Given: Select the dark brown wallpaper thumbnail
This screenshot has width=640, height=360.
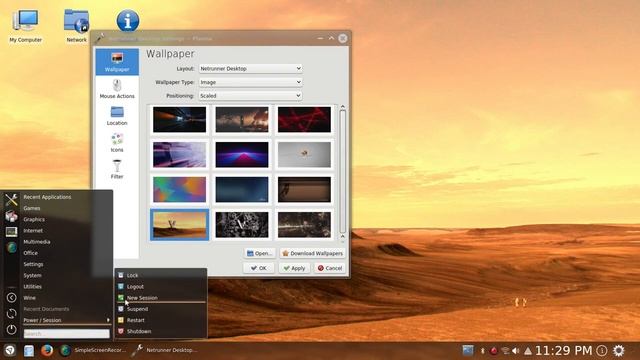Looking at the screenshot, I should tap(304, 189).
